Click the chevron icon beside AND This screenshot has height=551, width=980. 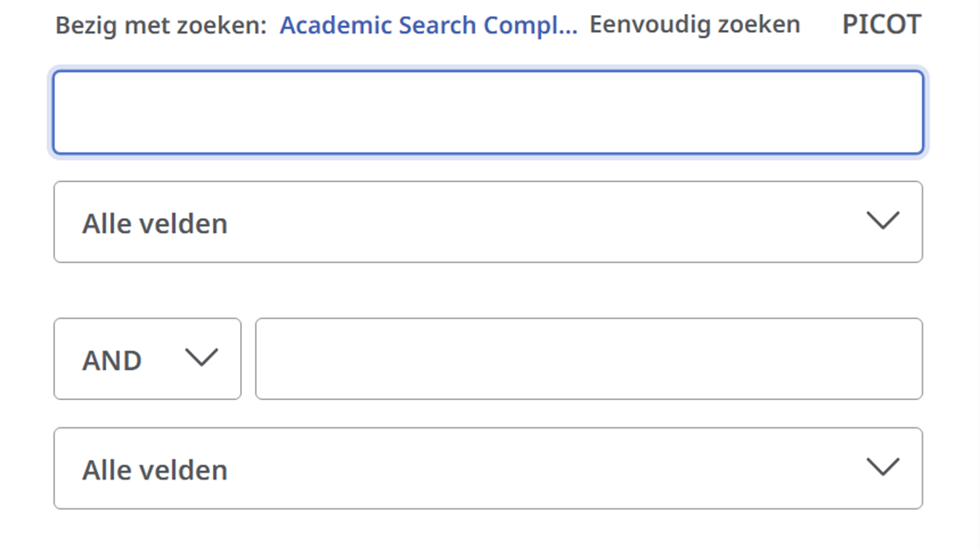point(201,358)
